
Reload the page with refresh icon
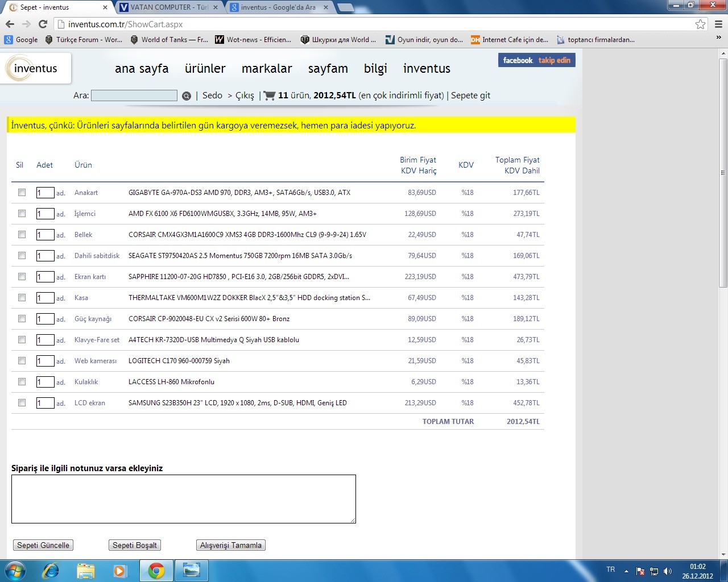(43, 24)
